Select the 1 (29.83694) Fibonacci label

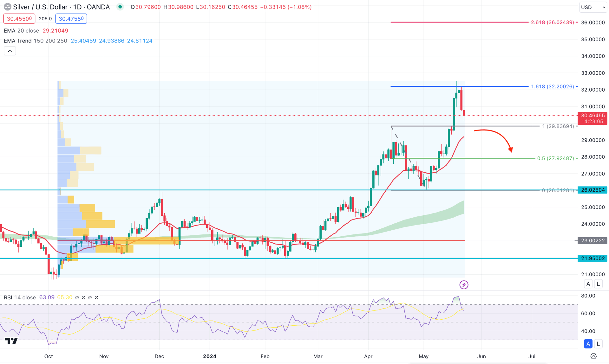pyautogui.click(x=558, y=126)
